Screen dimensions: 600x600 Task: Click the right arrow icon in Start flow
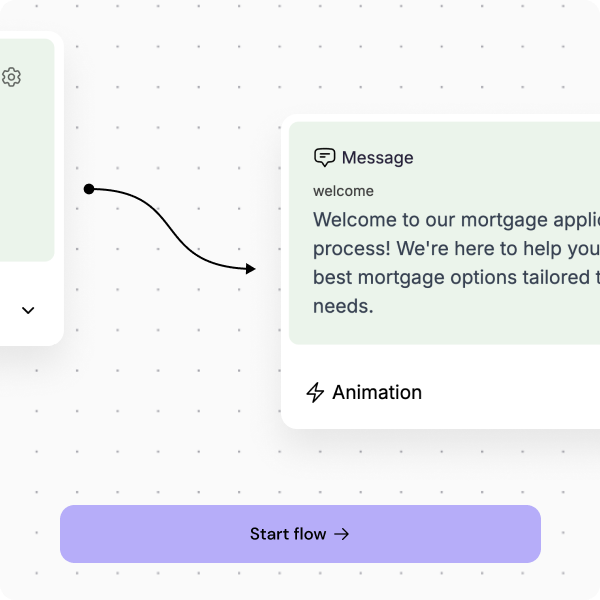(x=341, y=534)
